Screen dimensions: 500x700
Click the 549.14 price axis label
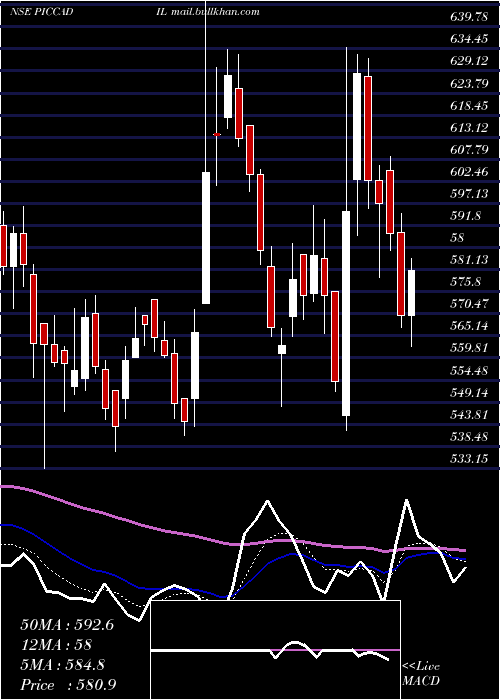tap(469, 392)
